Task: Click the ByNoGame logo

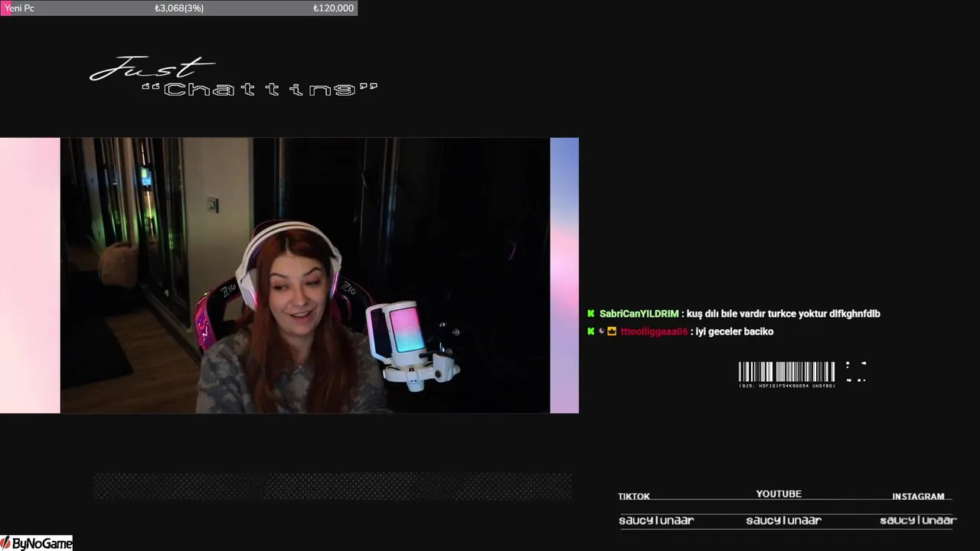Action: tap(36, 543)
